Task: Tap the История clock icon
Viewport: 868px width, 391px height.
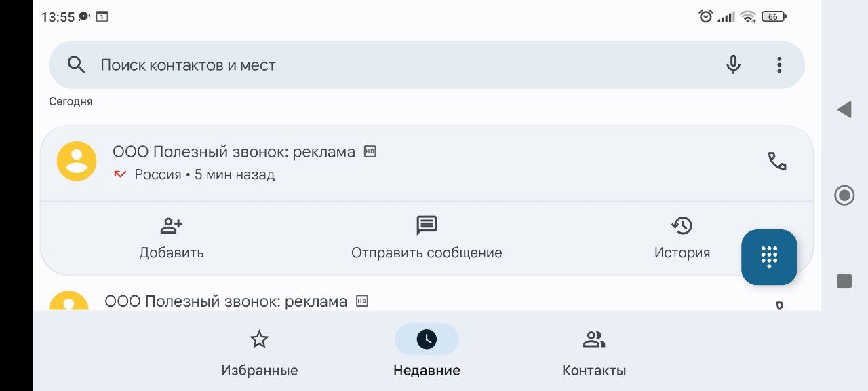Action: click(x=682, y=225)
